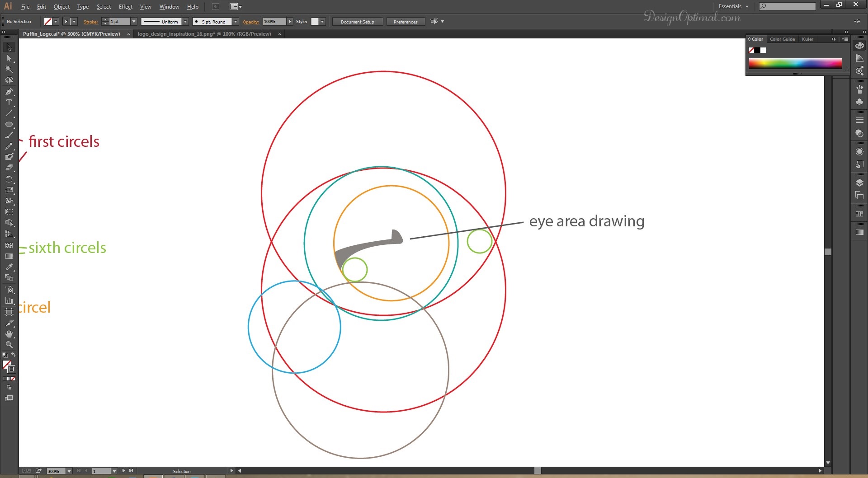The image size is (868, 478).
Task: Choose the None swatch in Color panel
Action: click(x=751, y=50)
